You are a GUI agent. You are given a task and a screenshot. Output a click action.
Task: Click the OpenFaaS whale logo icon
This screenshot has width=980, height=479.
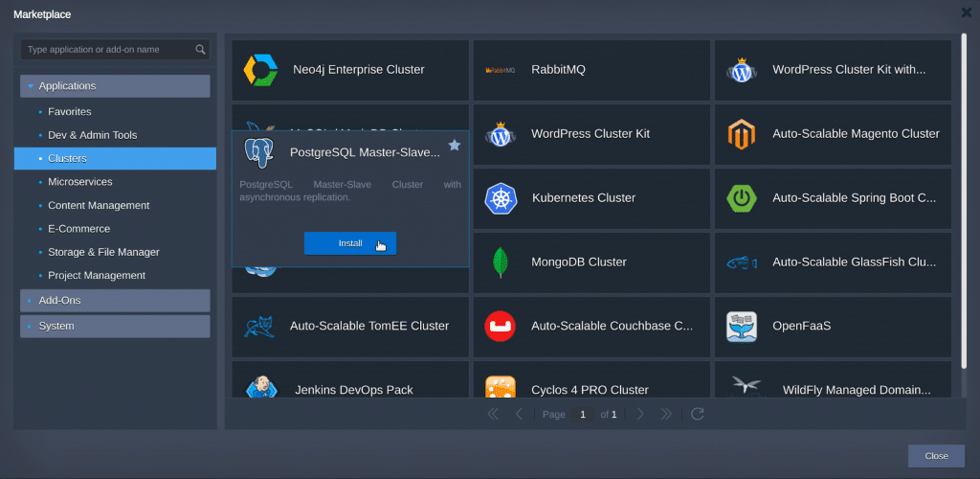(742, 327)
